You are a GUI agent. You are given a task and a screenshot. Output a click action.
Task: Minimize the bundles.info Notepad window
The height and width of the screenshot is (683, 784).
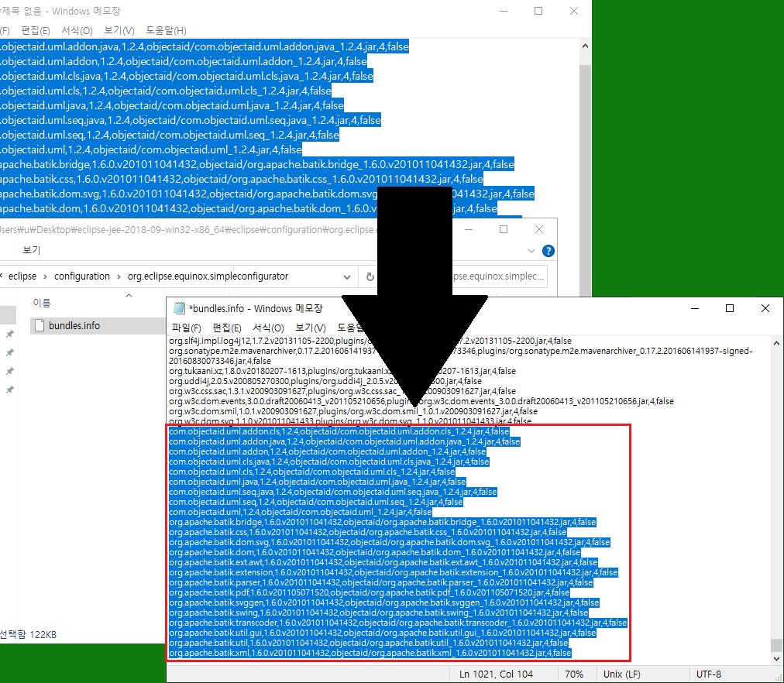coord(694,308)
